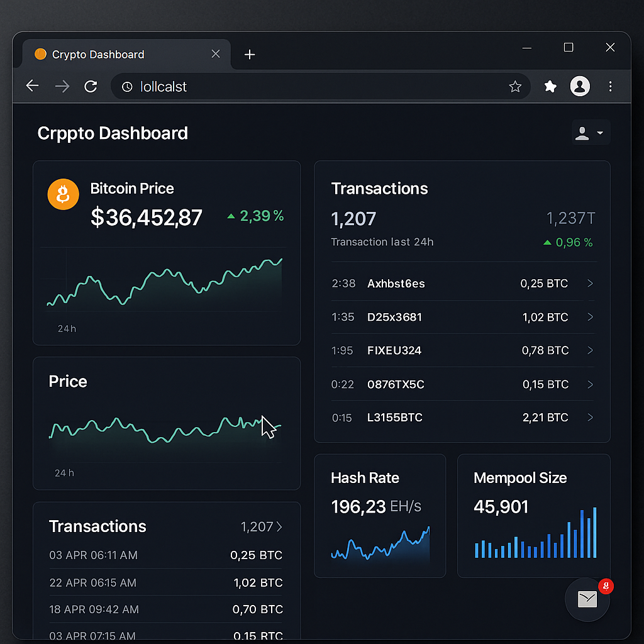Screen dimensions: 644x644
Task: Close the Crypto Dashboard tab
Action: coord(216,54)
